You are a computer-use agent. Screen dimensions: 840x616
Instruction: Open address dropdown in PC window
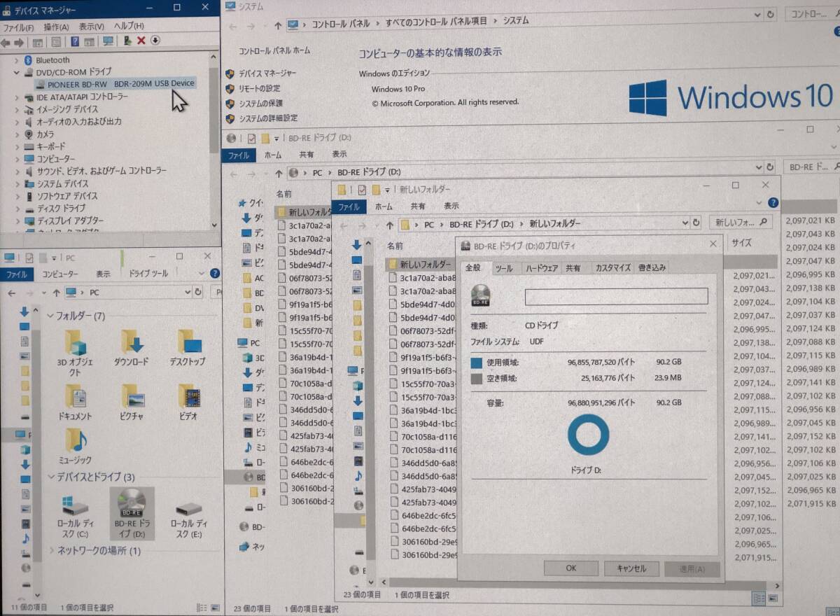pyautogui.click(x=188, y=292)
